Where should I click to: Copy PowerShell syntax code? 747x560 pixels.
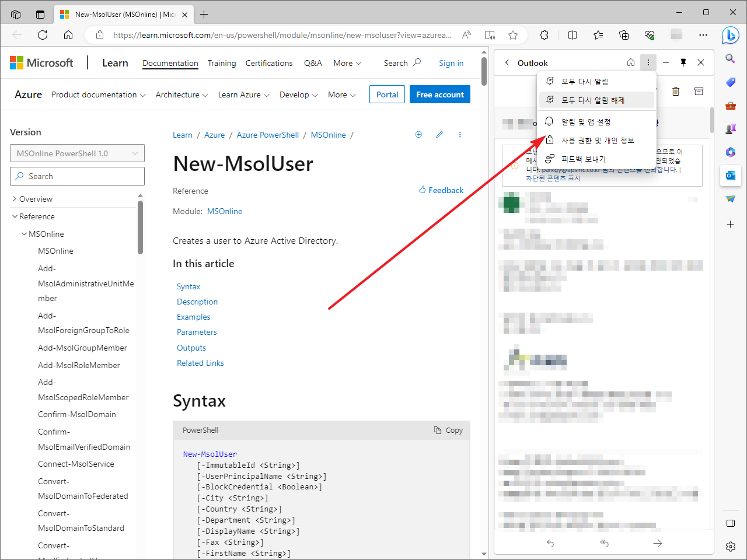coord(448,430)
